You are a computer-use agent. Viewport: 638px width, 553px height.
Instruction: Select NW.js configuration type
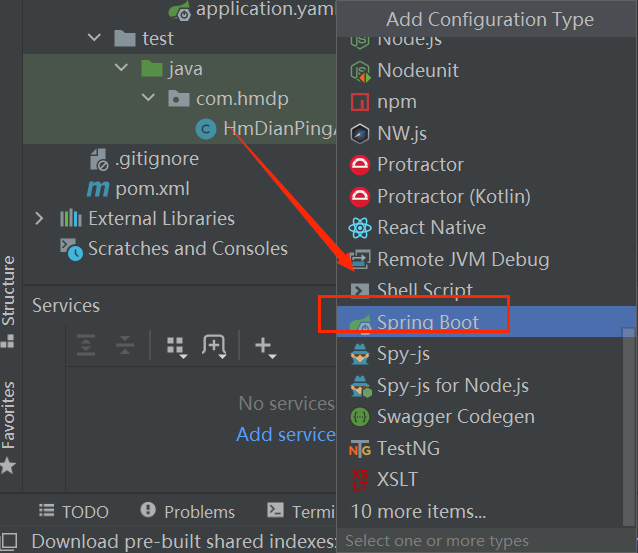486,133
